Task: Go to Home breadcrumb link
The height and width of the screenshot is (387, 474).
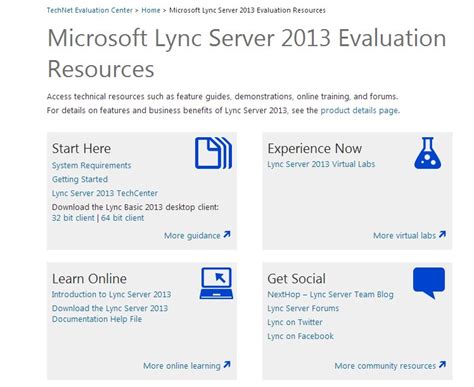Action: pyautogui.click(x=151, y=10)
